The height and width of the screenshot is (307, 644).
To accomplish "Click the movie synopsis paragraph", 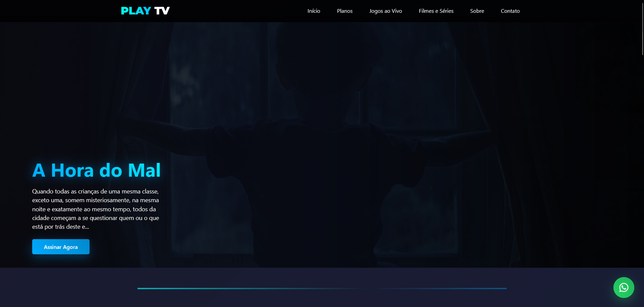I will [96, 209].
